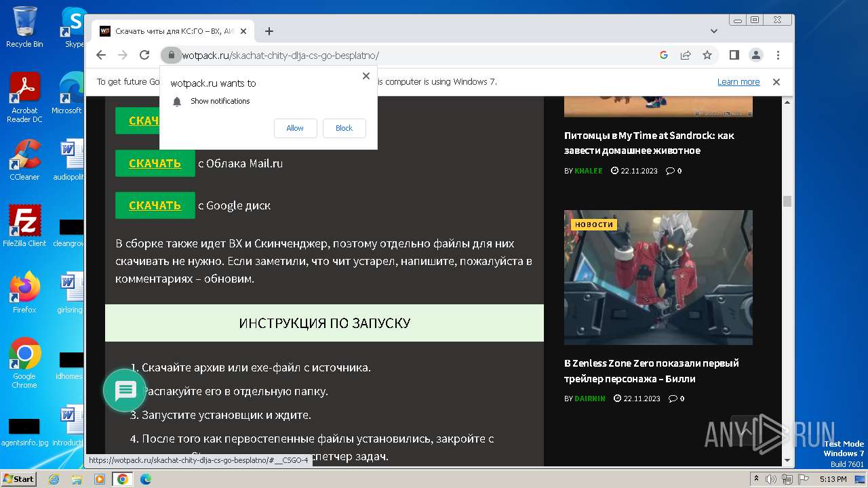The image size is (868, 488).
Task: Bookmark this page with the star icon
Action: 707,55
